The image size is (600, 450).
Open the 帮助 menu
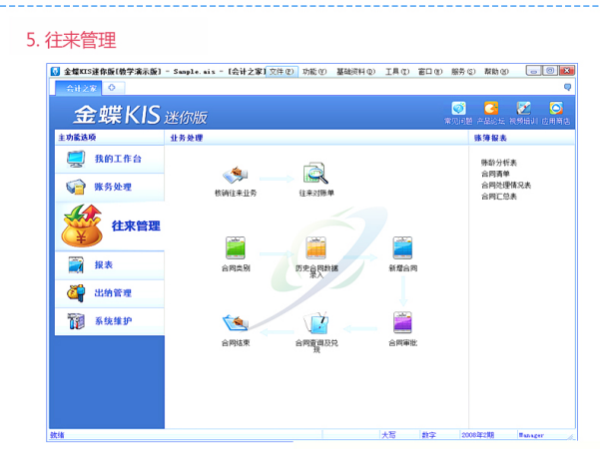pos(496,72)
